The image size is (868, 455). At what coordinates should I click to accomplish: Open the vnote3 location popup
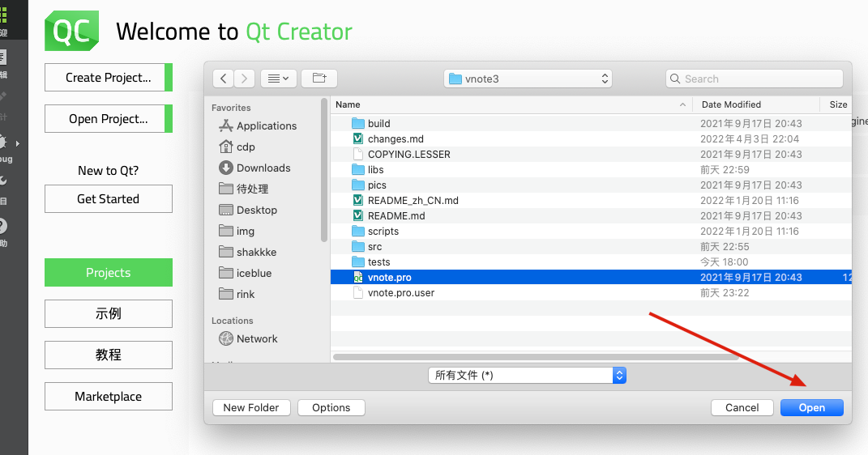528,79
